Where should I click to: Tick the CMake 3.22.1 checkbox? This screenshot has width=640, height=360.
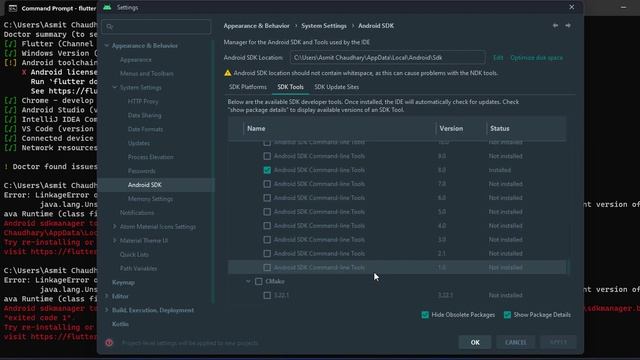coord(267,295)
